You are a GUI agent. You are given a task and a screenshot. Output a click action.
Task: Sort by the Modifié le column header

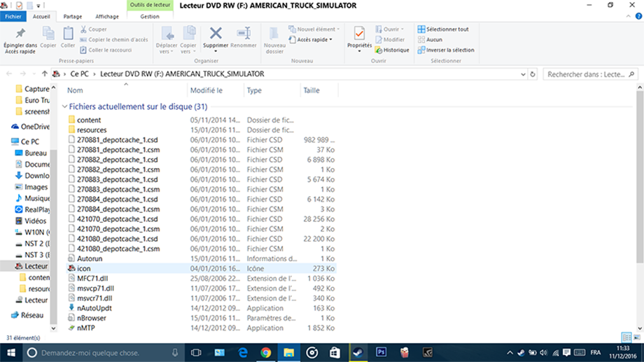pos(215,90)
